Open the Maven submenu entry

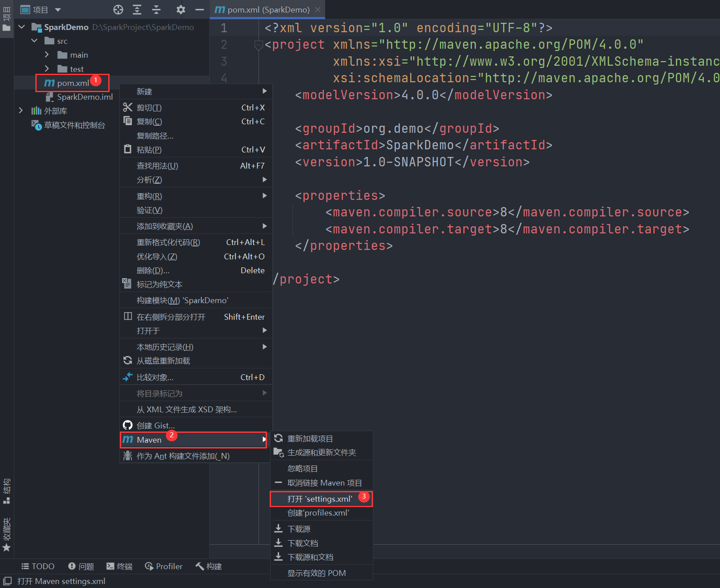pos(194,440)
